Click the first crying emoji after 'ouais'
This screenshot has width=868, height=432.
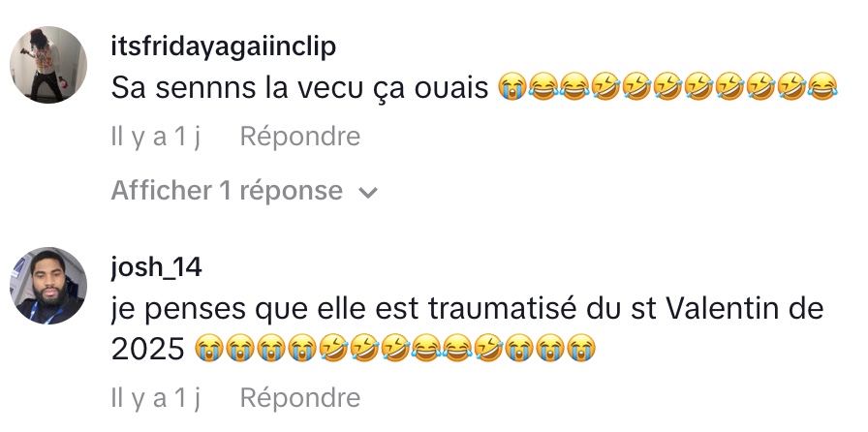pyautogui.click(x=512, y=87)
